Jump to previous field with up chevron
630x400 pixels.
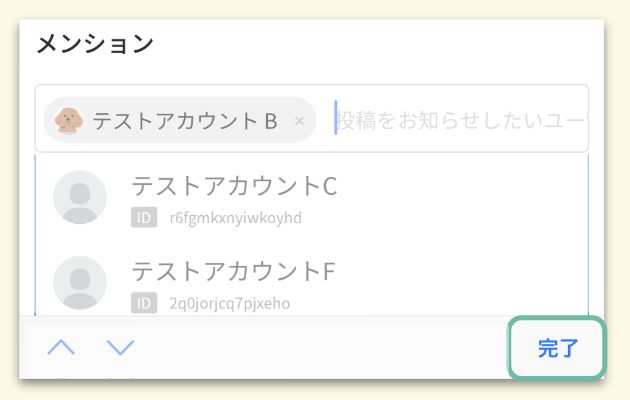click(x=61, y=348)
